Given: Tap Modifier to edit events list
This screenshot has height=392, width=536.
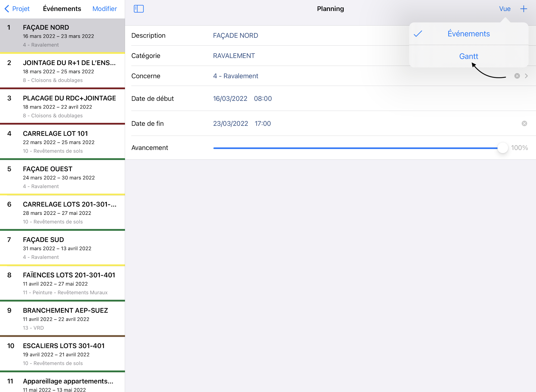Looking at the screenshot, I should pyautogui.click(x=105, y=9).
